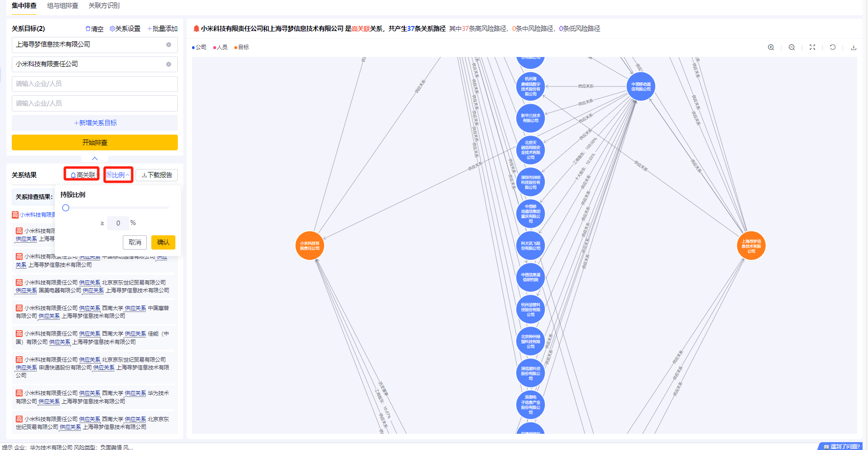Toggle the 人员 node filter in legend
The width and height of the screenshot is (868, 450).
[x=220, y=47]
